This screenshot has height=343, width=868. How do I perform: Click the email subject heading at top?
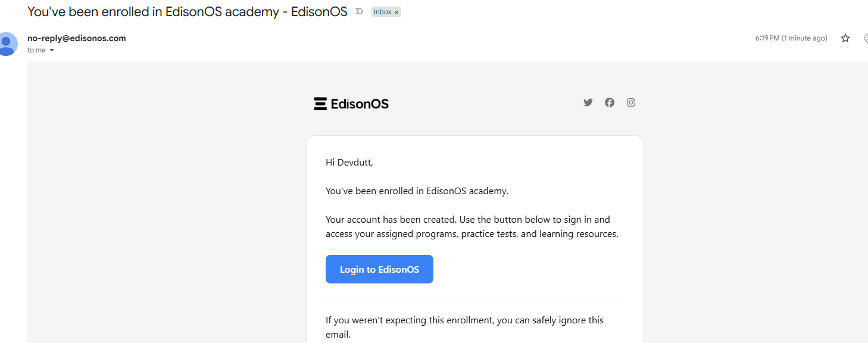pyautogui.click(x=187, y=11)
